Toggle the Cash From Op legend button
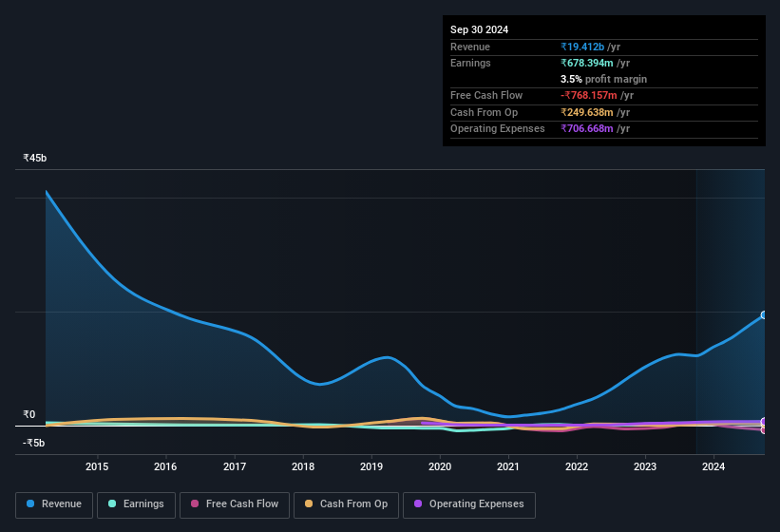Screen dimensions: 780x532 (x=346, y=504)
